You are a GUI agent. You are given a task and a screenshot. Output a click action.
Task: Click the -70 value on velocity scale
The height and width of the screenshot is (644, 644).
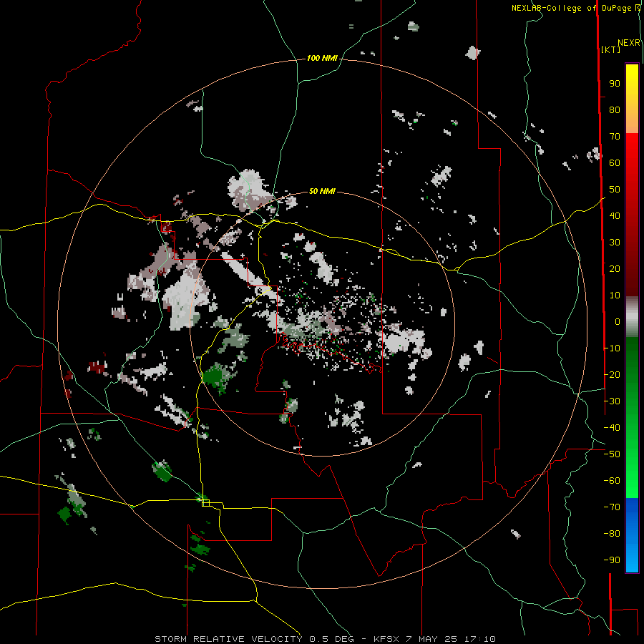click(x=612, y=507)
